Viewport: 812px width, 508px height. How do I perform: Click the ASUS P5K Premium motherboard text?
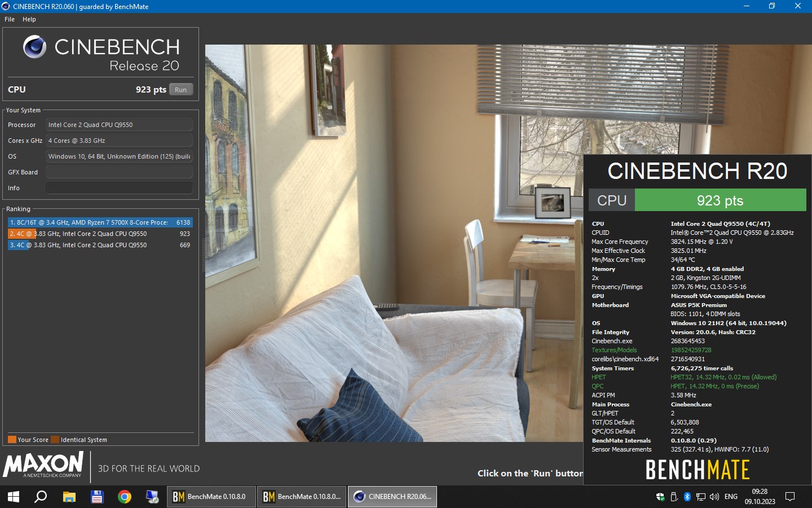pos(699,305)
